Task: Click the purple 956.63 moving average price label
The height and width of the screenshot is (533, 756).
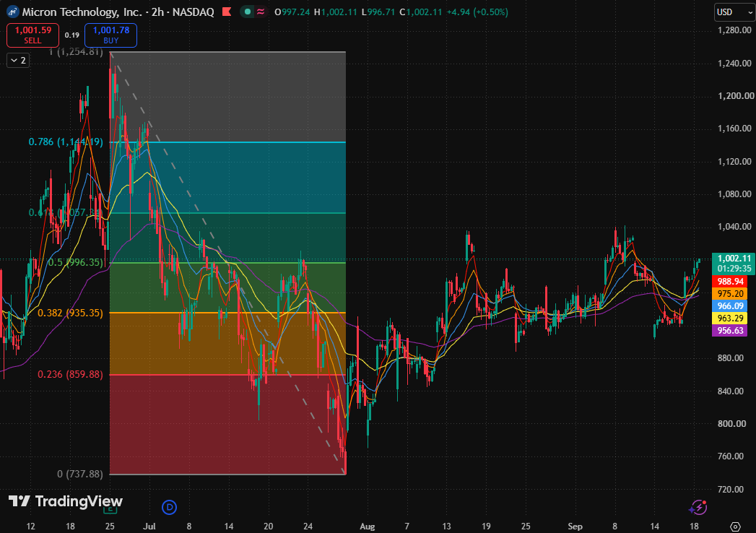Action: (x=729, y=330)
